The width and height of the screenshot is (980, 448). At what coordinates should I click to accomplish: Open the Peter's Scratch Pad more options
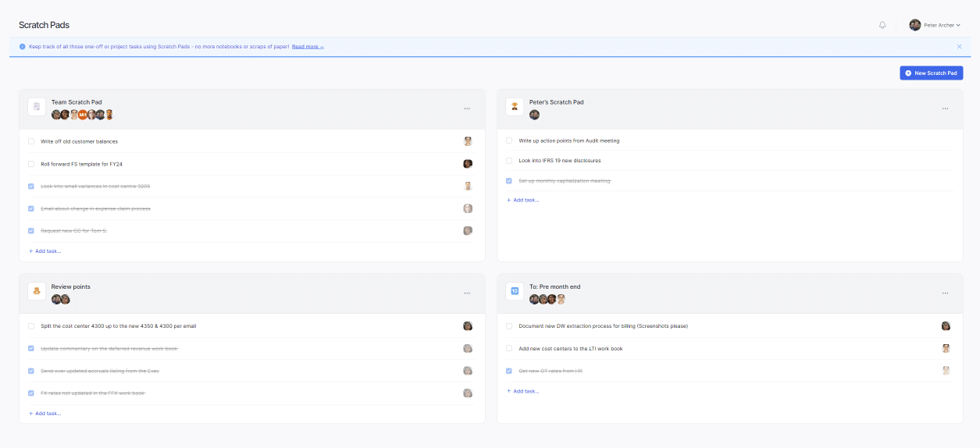point(945,108)
